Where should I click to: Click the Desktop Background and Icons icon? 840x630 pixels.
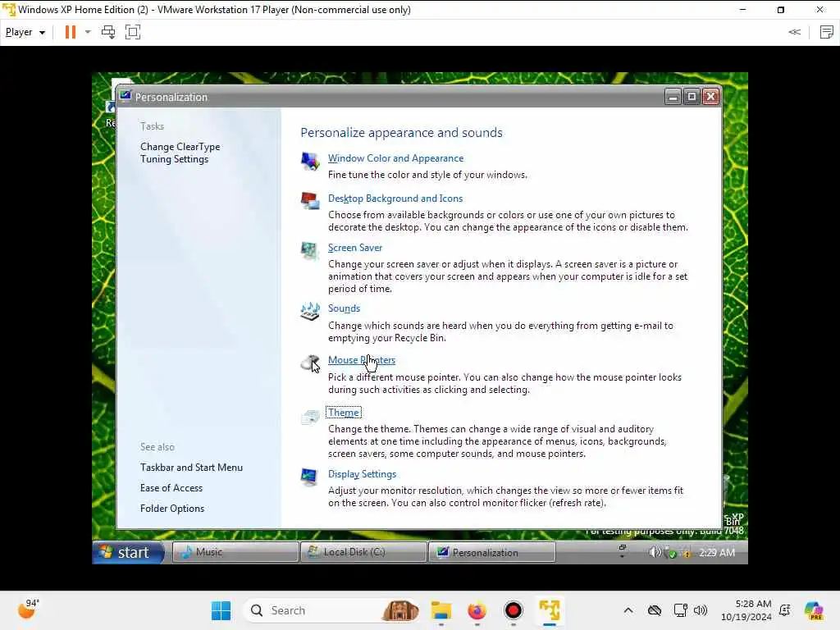tap(310, 201)
